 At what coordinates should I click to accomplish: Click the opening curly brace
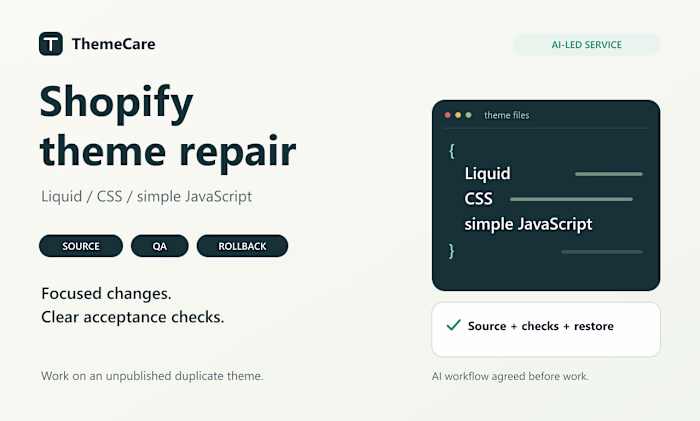(451, 151)
